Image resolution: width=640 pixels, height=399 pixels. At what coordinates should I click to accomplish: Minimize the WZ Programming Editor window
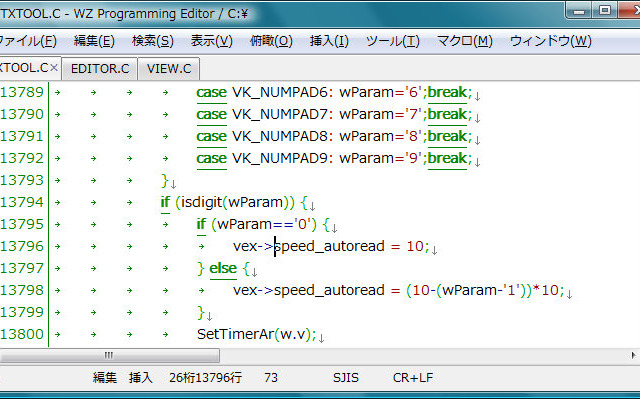(579, 11)
